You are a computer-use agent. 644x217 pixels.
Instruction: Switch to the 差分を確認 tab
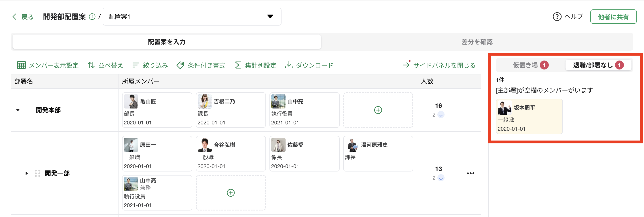[x=477, y=42]
